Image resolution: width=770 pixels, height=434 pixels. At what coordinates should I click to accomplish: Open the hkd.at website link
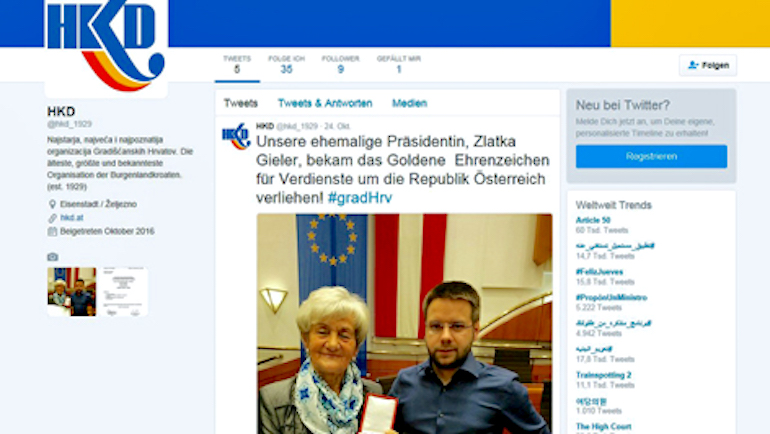tap(72, 217)
